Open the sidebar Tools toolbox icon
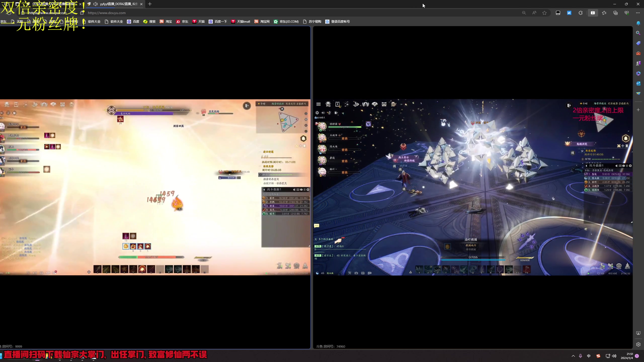 pyautogui.click(x=638, y=53)
